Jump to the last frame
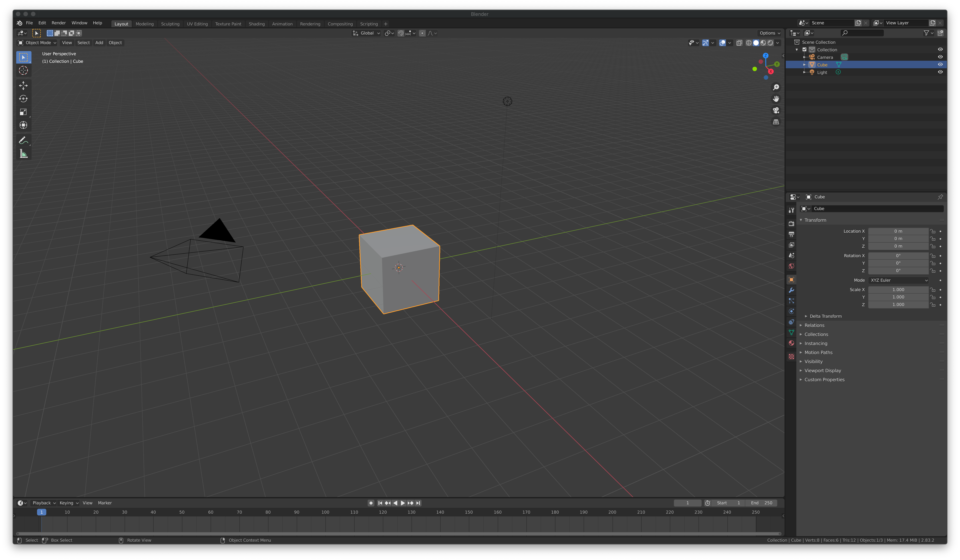This screenshot has width=960, height=560. (418, 503)
